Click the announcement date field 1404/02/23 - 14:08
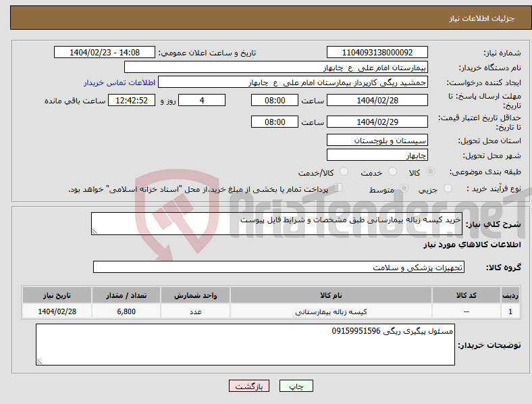 point(105,52)
